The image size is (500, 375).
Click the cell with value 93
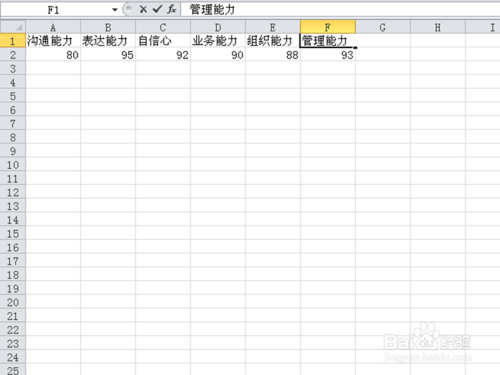click(x=328, y=55)
